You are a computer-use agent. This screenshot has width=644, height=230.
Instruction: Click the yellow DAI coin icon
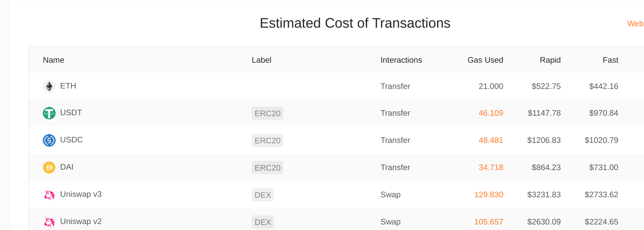click(49, 167)
